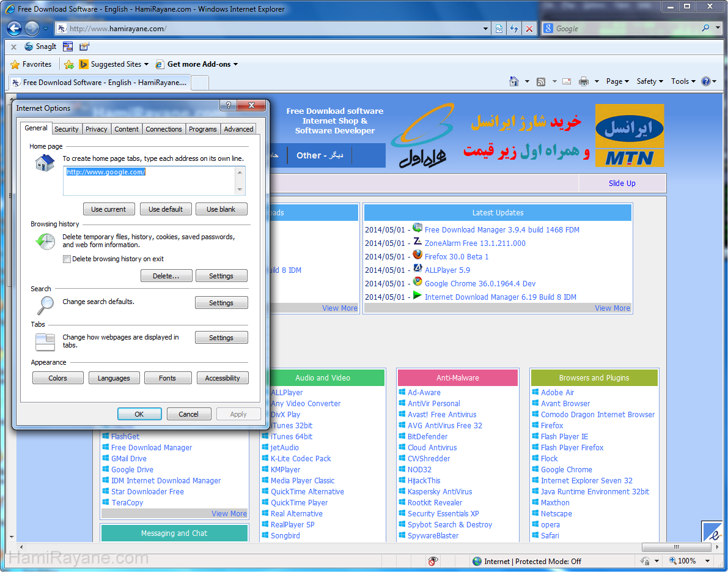The width and height of the screenshot is (728, 572).
Task: Open the search provider dropdown arrow
Action: [x=718, y=28]
